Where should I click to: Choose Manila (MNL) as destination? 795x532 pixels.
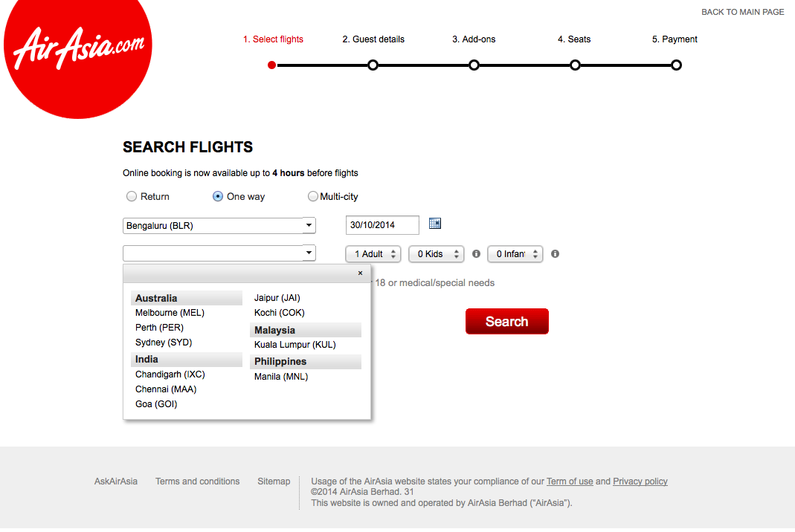[x=281, y=377]
